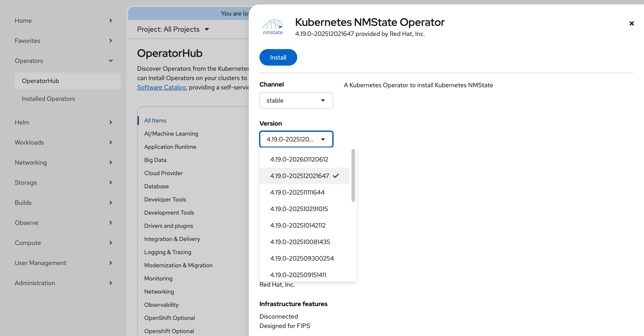Open the Project: All Projects dropdown
The width and height of the screenshot is (644, 336).
coord(173,29)
